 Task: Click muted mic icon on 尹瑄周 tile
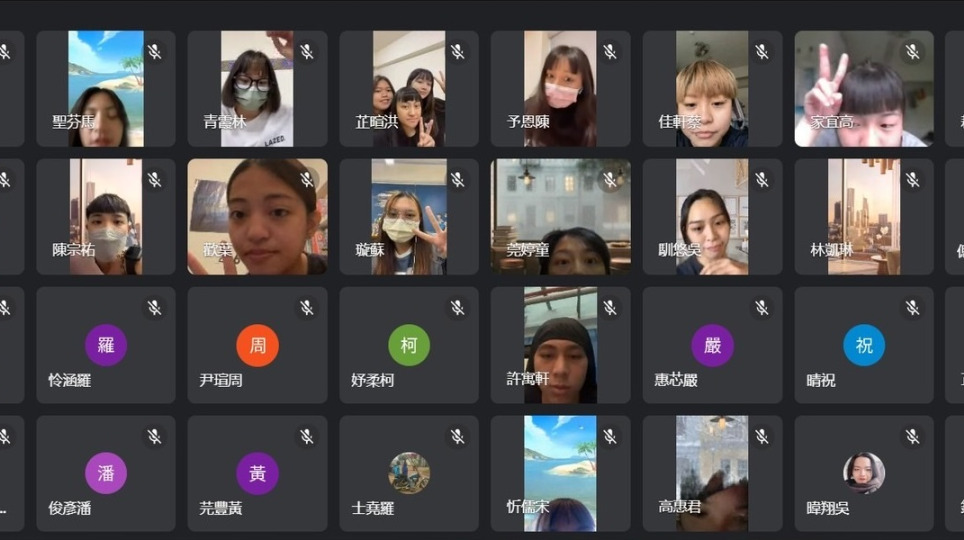point(307,308)
